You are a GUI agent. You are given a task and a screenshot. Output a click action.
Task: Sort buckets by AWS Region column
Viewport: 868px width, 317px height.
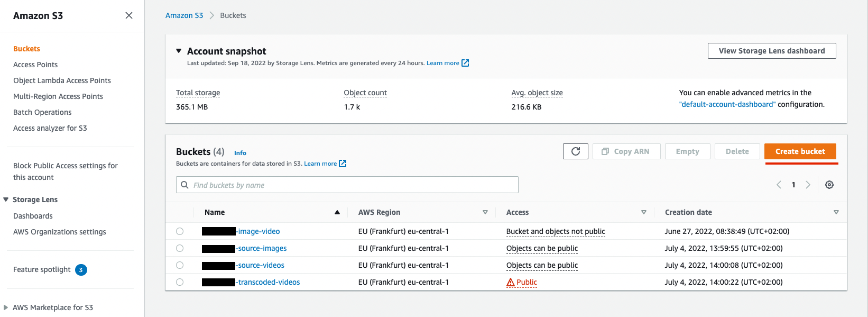pyautogui.click(x=485, y=212)
